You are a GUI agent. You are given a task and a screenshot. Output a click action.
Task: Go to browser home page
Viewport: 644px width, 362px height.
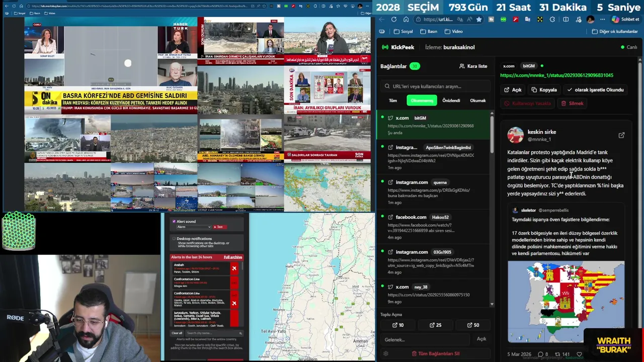(x=406, y=19)
